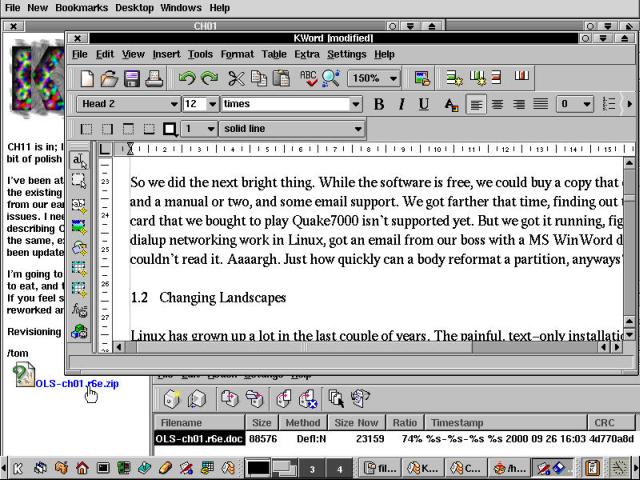640x480 pixels.
Task: Click the Print icon in KWord toolbar
Action: [155, 78]
